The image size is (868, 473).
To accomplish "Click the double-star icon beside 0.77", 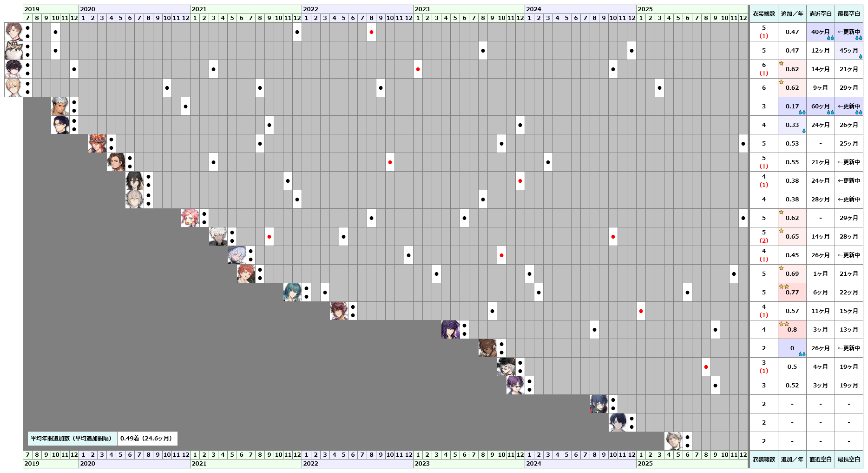I will pos(784,286).
